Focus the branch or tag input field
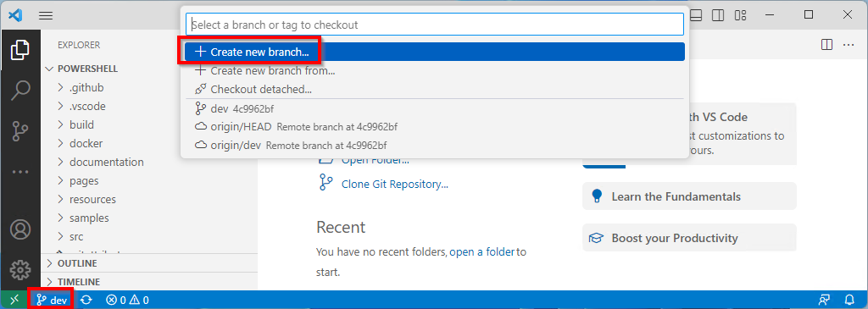The image size is (868, 309). (x=435, y=25)
